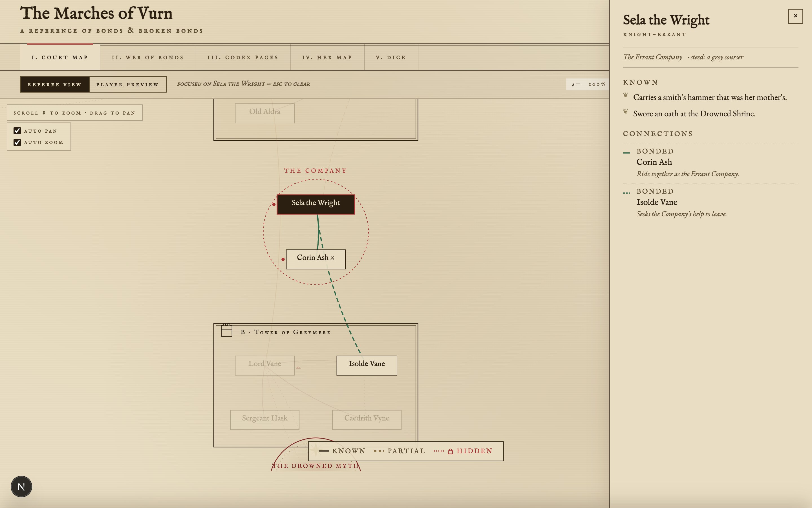The image size is (812, 508).
Task: Click THE COMPANY group label
Action: [315, 171]
